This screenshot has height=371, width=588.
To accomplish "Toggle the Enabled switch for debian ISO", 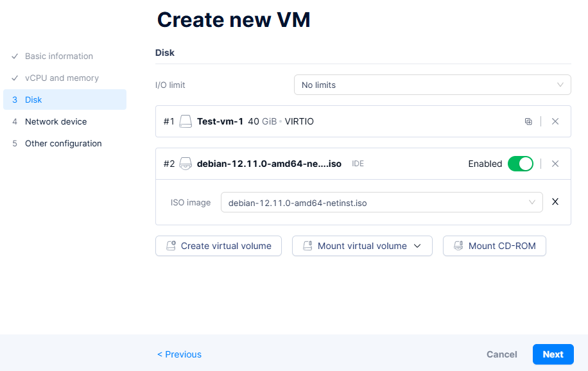I will point(520,164).
